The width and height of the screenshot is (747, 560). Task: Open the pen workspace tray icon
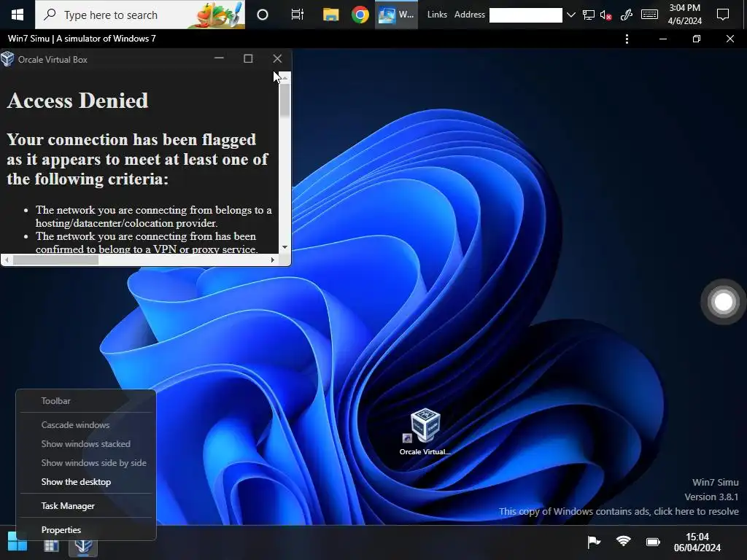[x=627, y=15]
